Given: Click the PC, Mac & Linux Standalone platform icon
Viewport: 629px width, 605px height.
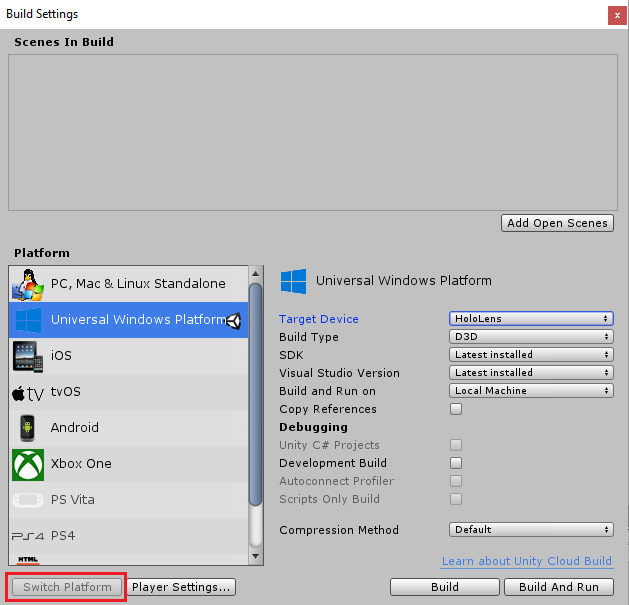Looking at the screenshot, I should pos(28,284).
